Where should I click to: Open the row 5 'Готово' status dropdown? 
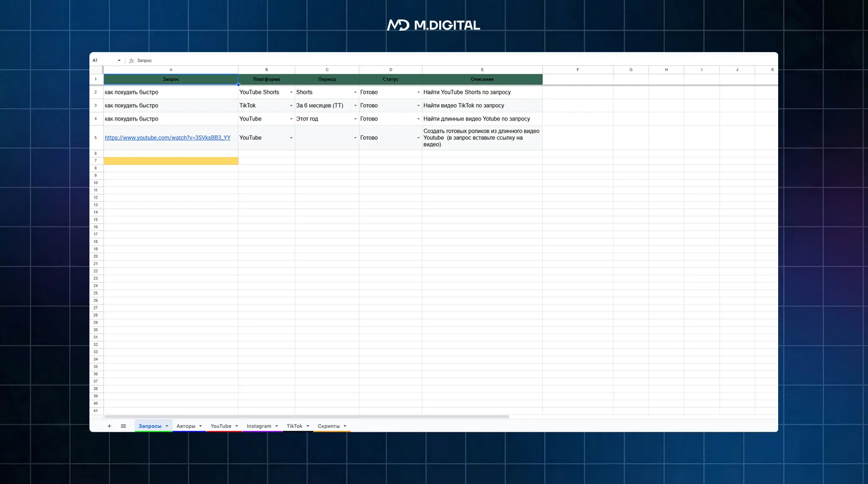tap(418, 138)
